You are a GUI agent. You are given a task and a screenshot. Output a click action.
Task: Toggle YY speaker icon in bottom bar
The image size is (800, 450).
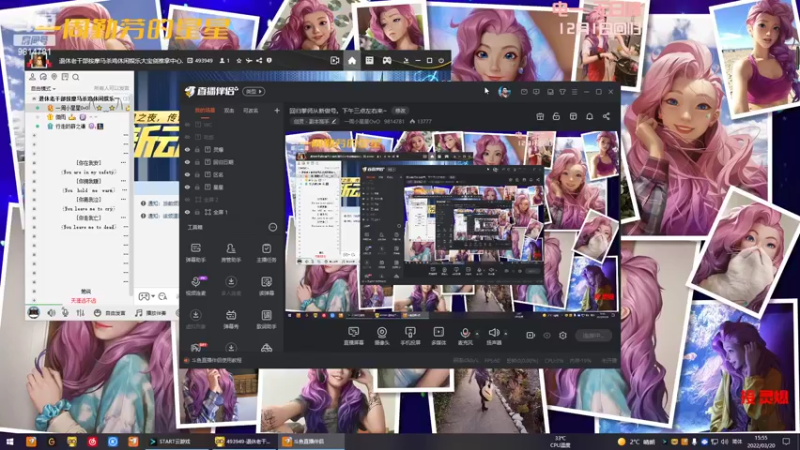tap(51, 312)
